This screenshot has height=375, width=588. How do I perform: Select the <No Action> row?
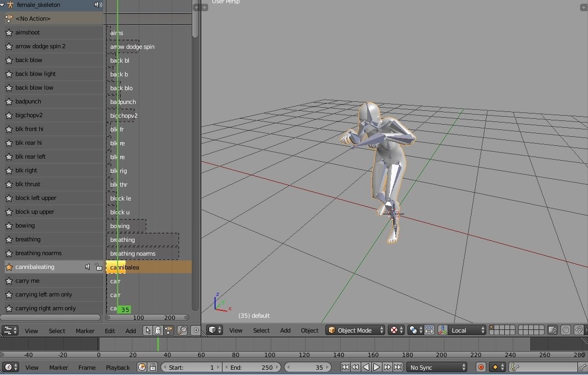tap(54, 19)
